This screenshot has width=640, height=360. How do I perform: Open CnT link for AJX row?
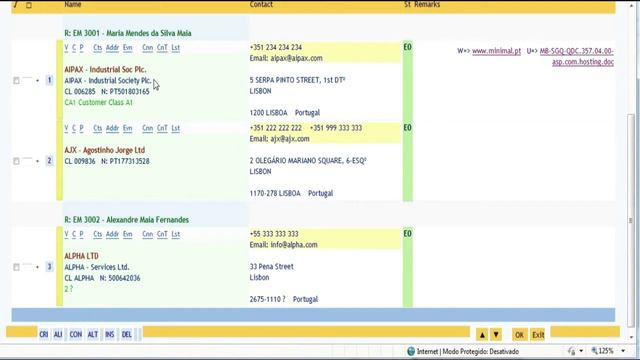click(162, 129)
